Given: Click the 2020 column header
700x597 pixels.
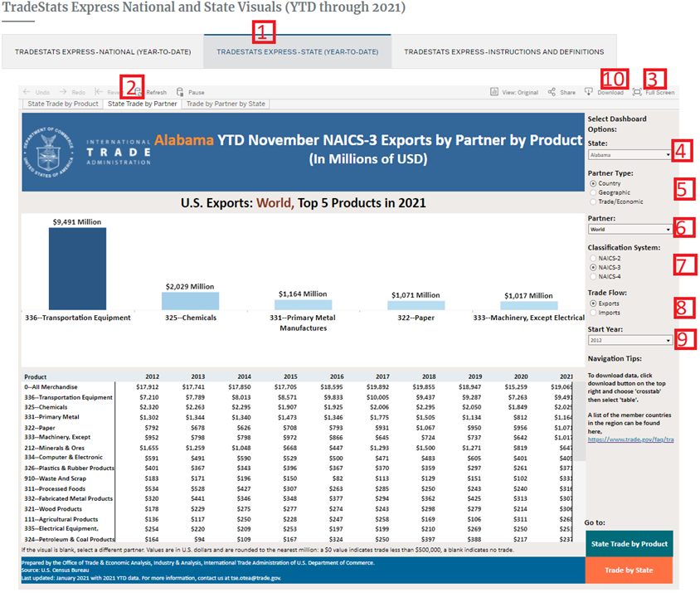Looking at the screenshot, I should (x=521, y=377).
